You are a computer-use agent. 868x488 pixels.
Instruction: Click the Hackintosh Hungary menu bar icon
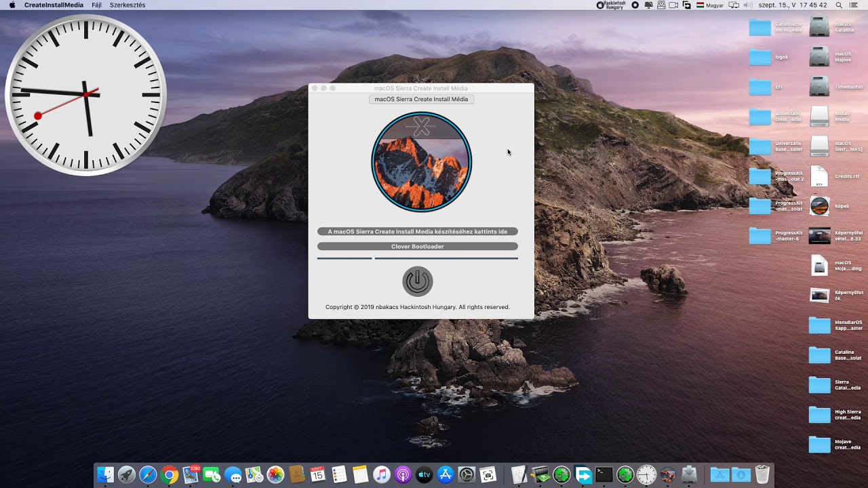click(x=611, y=5)
